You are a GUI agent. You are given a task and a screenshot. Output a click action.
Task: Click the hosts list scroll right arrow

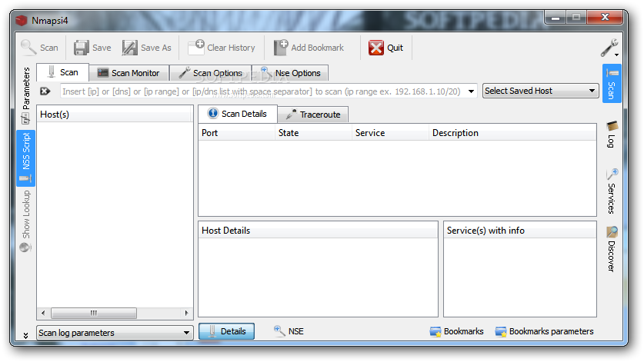[187, 313]
